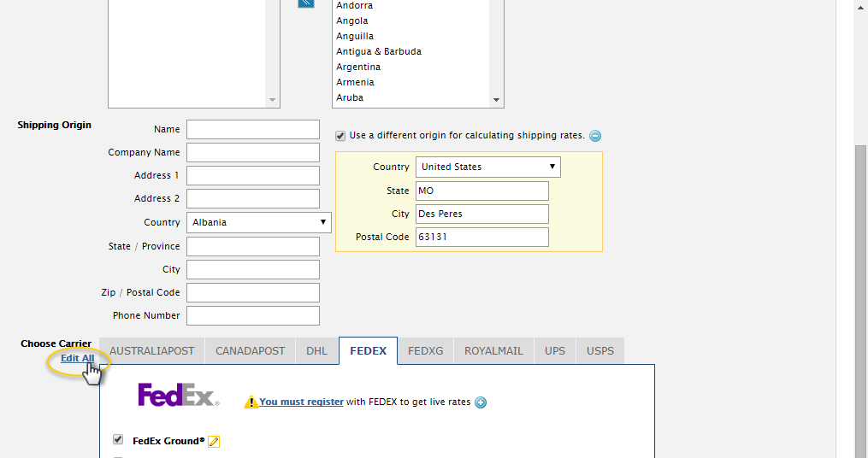Click the blue minus icon beside origin option
The height and width of the screenshot is (458, 868).
595,136
